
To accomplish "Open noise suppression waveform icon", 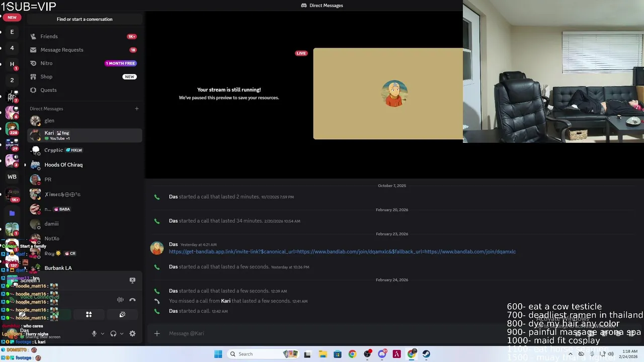I will click(120, 300).
